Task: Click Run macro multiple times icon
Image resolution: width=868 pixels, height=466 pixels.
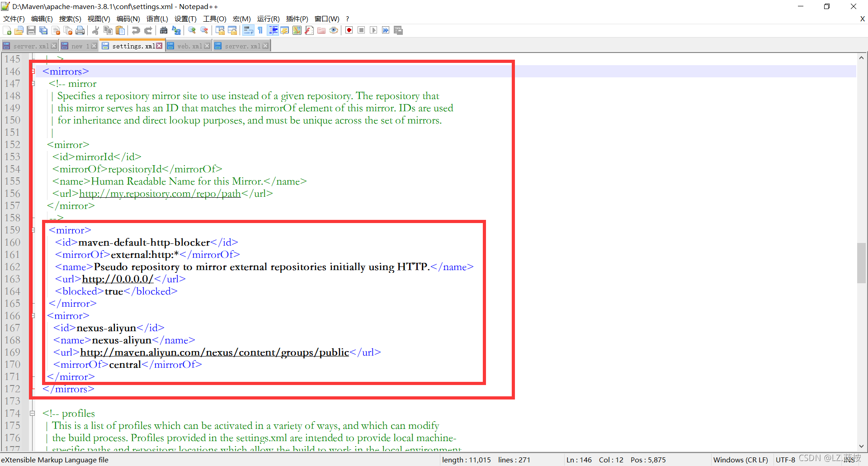Action: [x=386, y=30]
